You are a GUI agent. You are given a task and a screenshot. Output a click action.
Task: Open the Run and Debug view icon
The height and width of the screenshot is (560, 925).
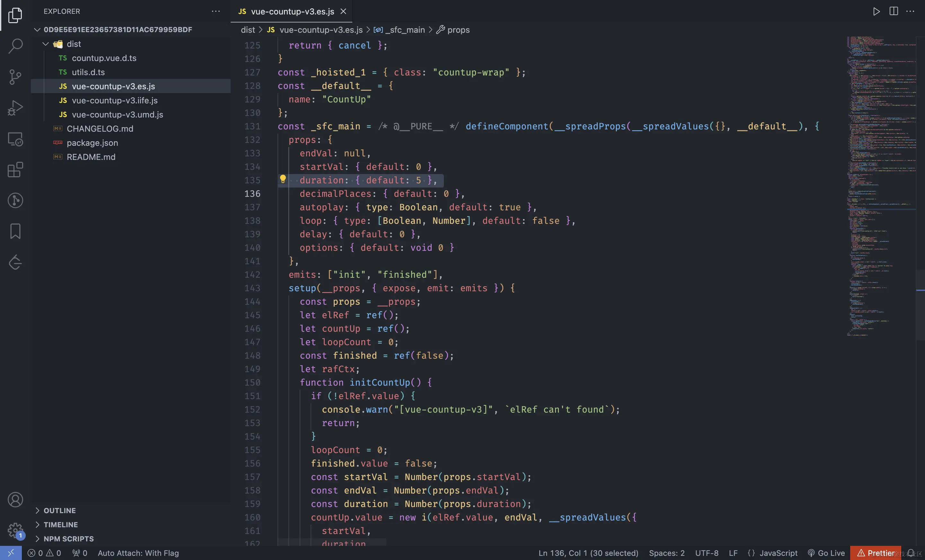(x=15, y=108)
